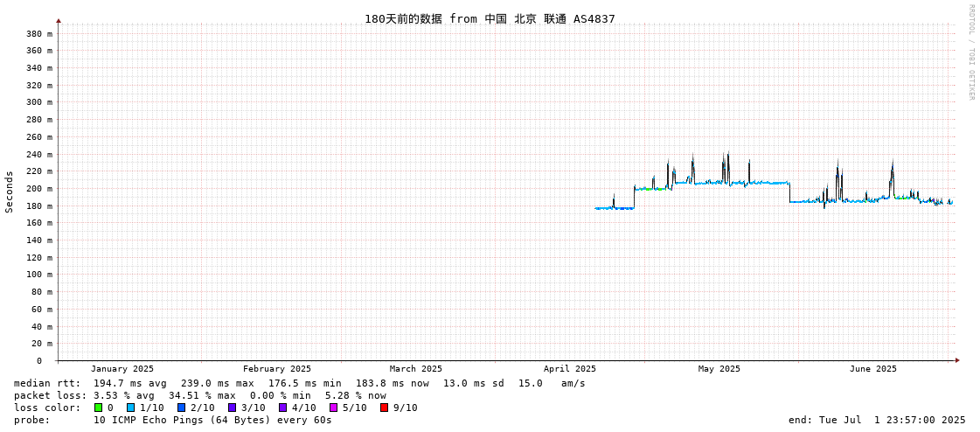Click the '9/10' legend text label
980x432 pixels.
405,408
